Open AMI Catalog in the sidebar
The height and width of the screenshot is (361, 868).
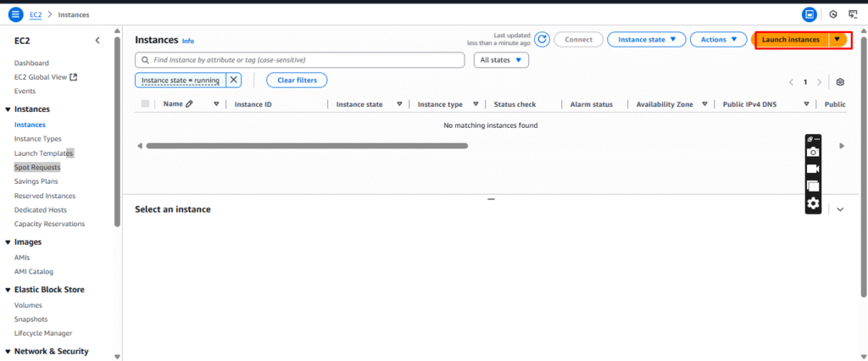[x=34, y=271]
